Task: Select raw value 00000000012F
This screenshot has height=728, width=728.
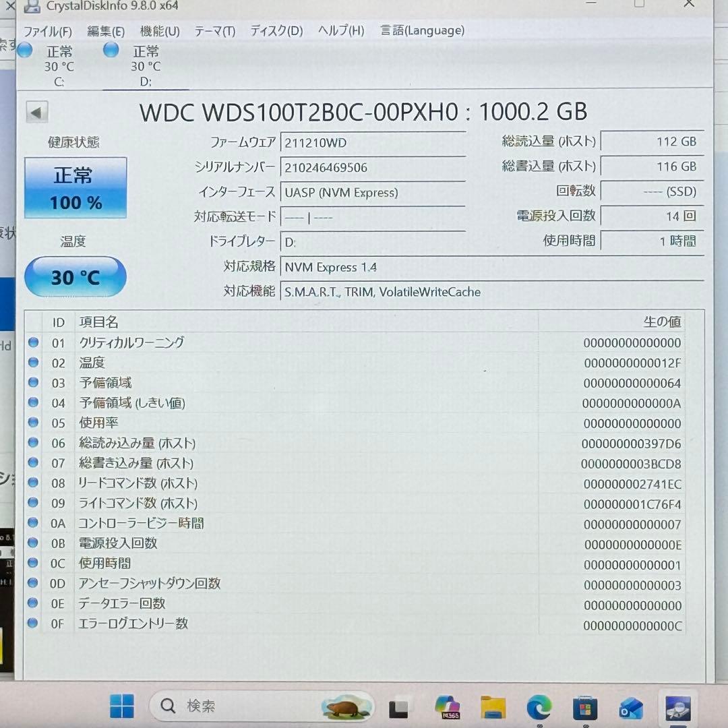Action: [x=632, y=363]
